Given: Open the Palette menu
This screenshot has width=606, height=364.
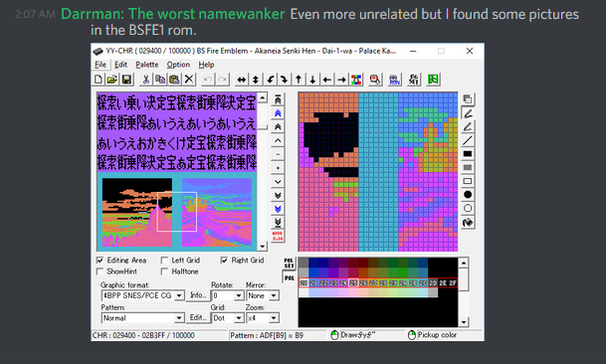Looking at the screenshot, I should (147, 65).
